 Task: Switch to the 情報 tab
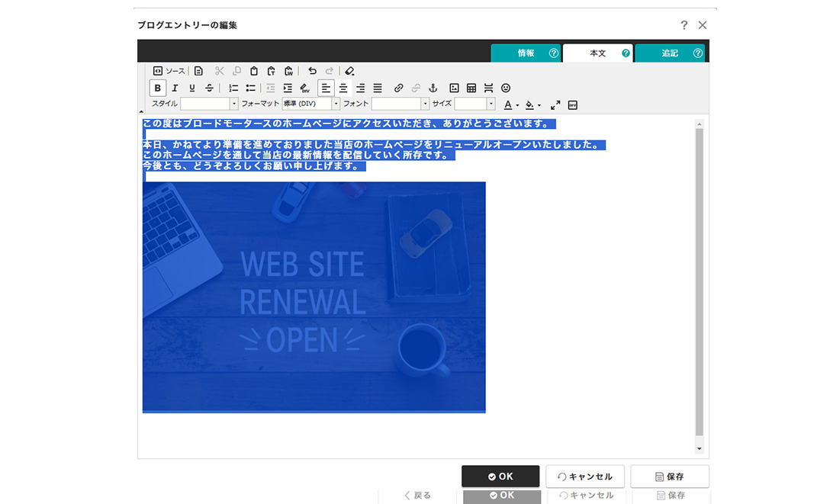pyautogui.click(x=526, y=53)
